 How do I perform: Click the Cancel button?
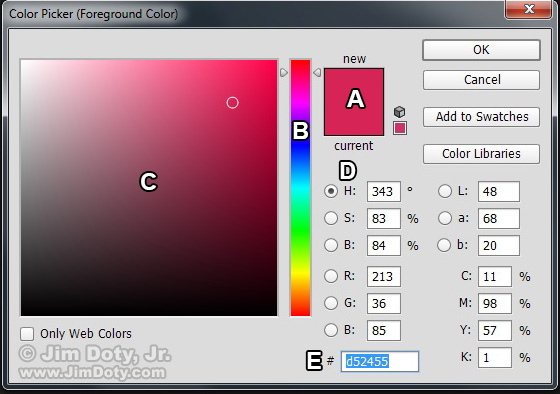coord(481,80)
